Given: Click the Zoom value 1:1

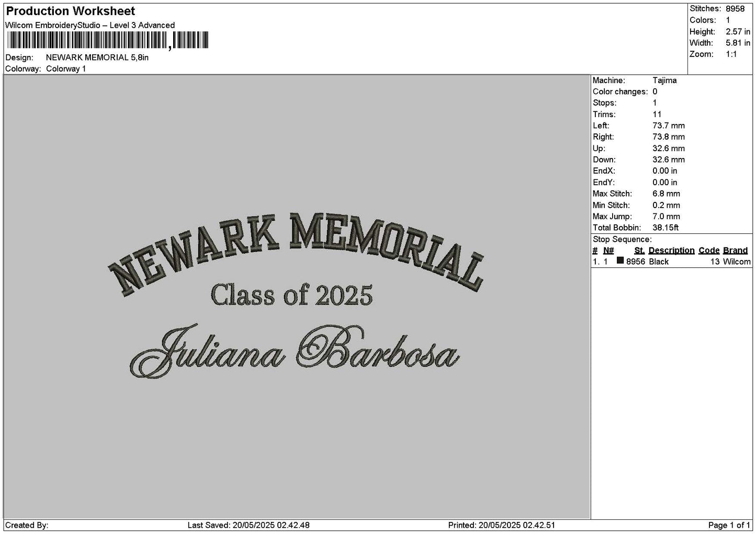Looking at the screenshot, I should point(731,54).
